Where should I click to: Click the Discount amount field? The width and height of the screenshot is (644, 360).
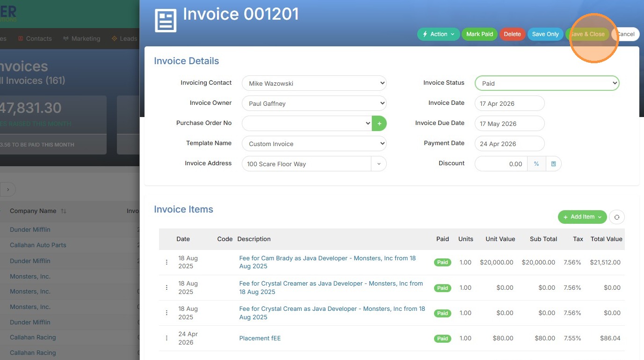501,164
